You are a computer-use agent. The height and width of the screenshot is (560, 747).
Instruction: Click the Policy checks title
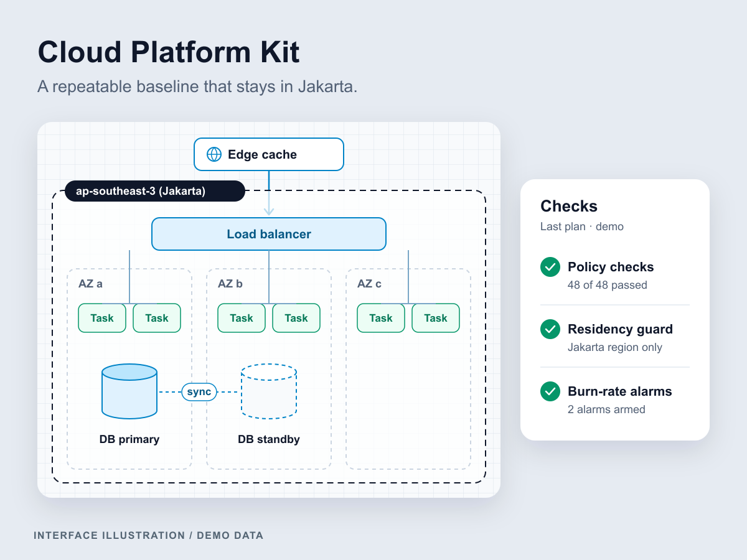(611, 267)
